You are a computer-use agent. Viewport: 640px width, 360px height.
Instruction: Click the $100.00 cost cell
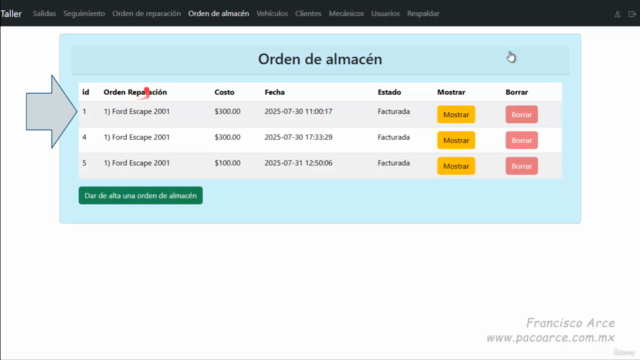(x=227, y=163)
